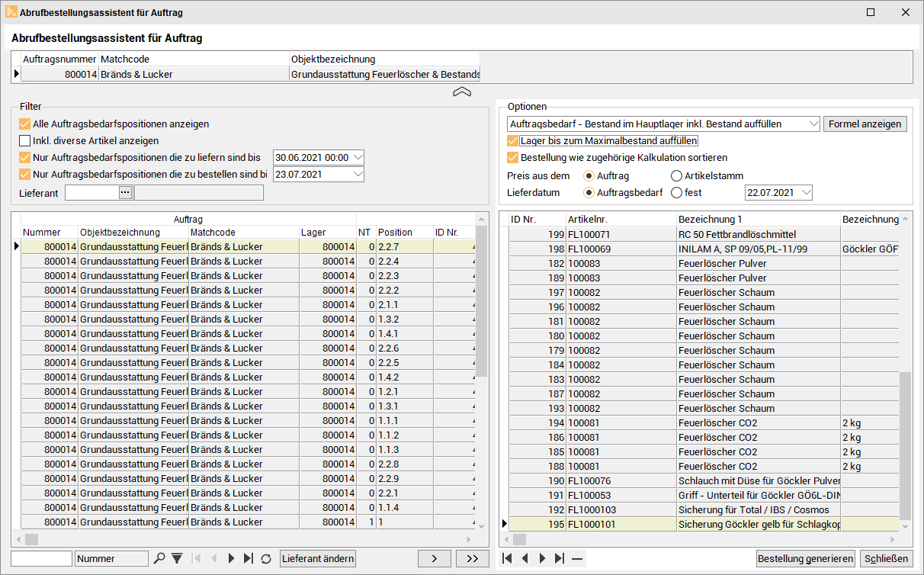The height and width of the screenshot is (575, 924).
Task: Click the search magnifier icon
Action: tap(159, 558)
